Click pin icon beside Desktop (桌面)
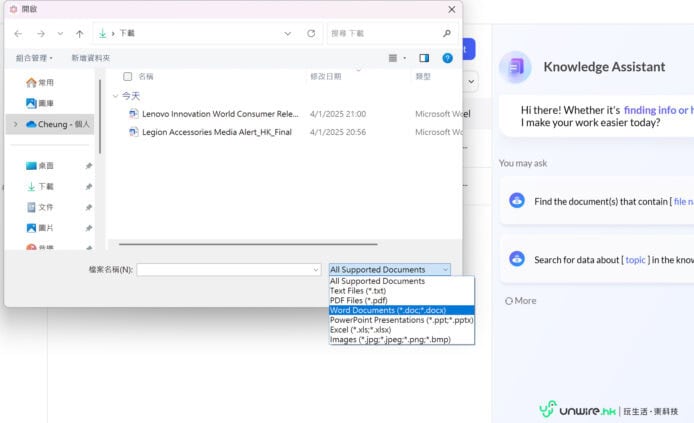This screenshot has height=423, width=694. tap(89, 166)
